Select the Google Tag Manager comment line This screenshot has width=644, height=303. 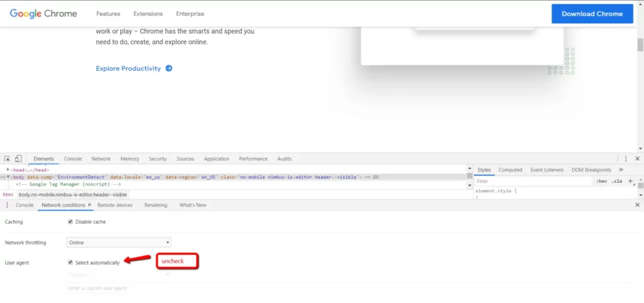69,184
